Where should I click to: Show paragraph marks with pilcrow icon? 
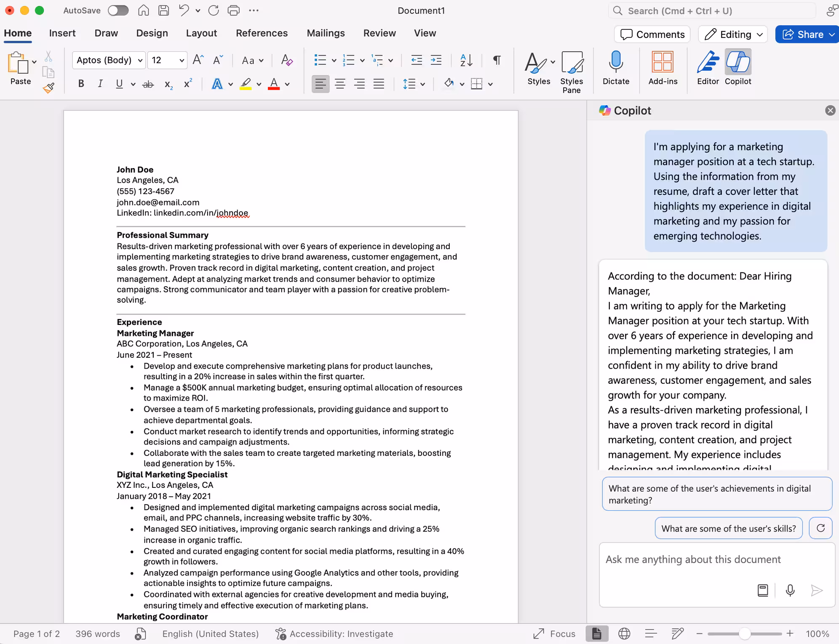497,60
